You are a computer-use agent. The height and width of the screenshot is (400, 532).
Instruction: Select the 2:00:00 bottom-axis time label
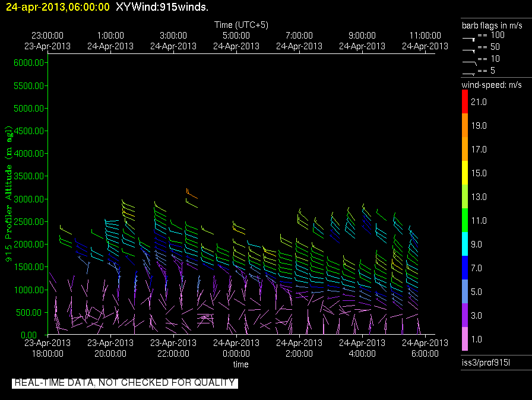(x=299, y=354)
